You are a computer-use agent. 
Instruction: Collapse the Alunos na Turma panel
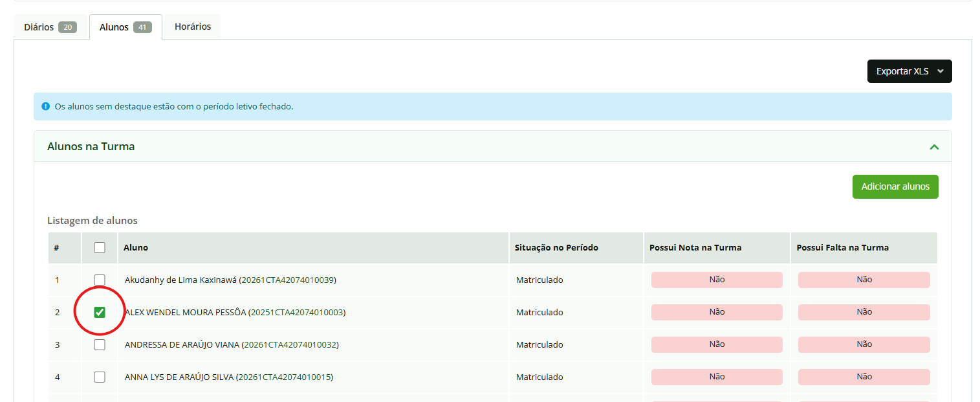[933, 147]
